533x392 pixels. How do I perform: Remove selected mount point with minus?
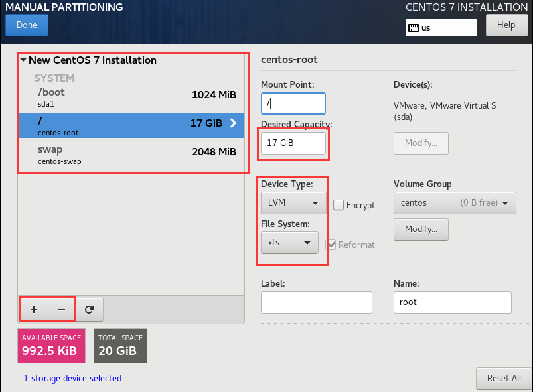[62, 310]
